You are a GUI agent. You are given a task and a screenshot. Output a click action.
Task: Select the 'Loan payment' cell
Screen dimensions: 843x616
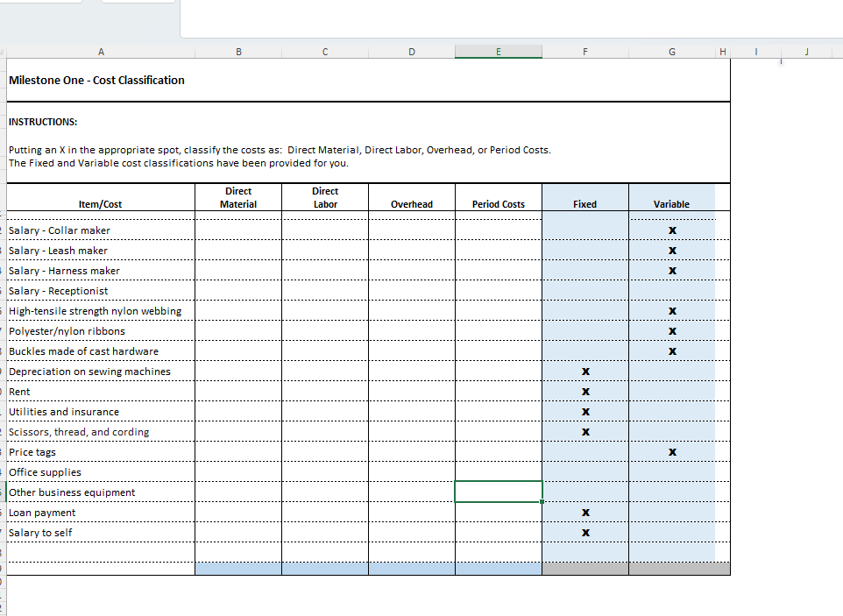point(101,513)
